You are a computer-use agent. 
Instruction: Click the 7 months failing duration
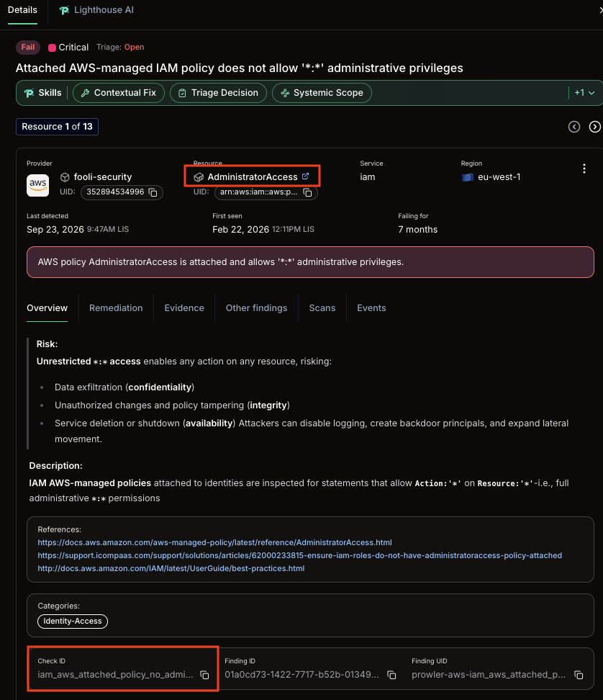(418, 230)
